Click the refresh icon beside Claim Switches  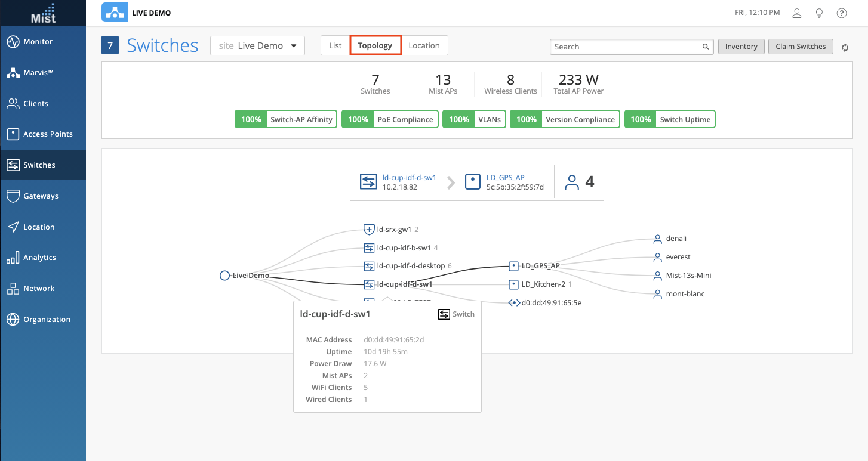(x=845, y=47)
